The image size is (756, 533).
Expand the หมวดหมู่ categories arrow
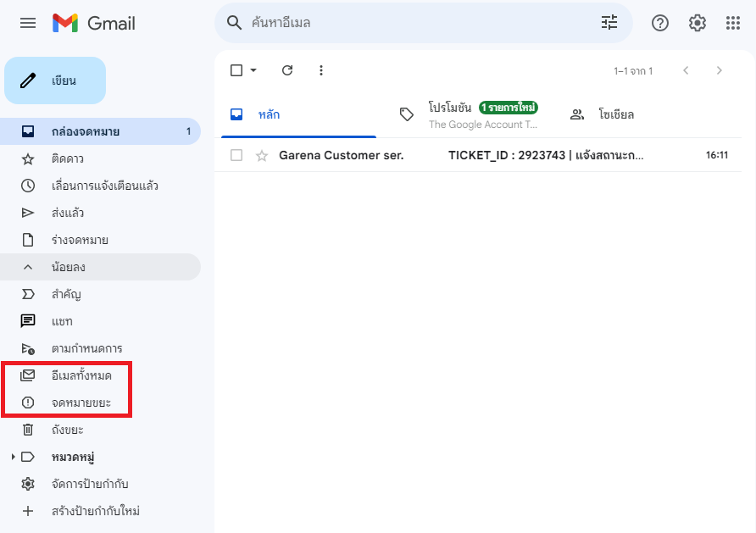[13, 457]
